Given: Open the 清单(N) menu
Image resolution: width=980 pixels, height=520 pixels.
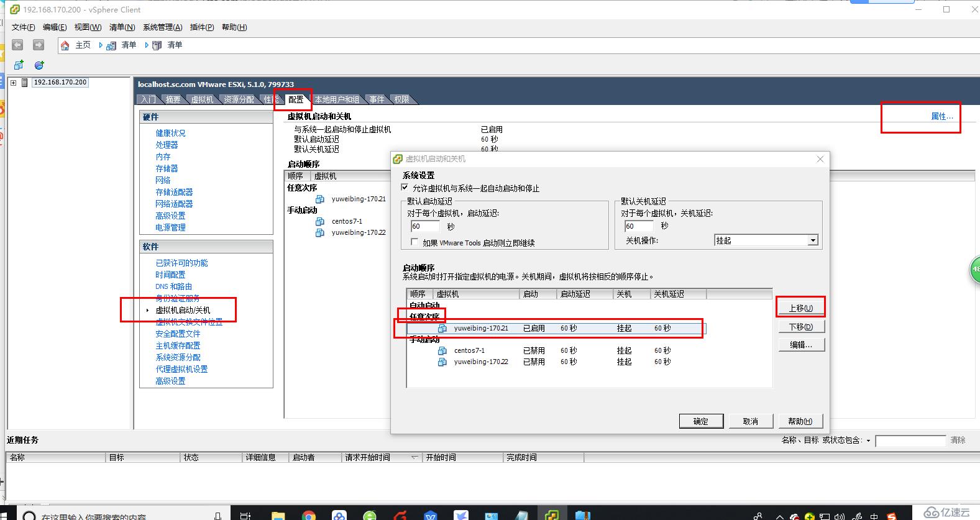Looking at the screenshot, I should 122,27.
